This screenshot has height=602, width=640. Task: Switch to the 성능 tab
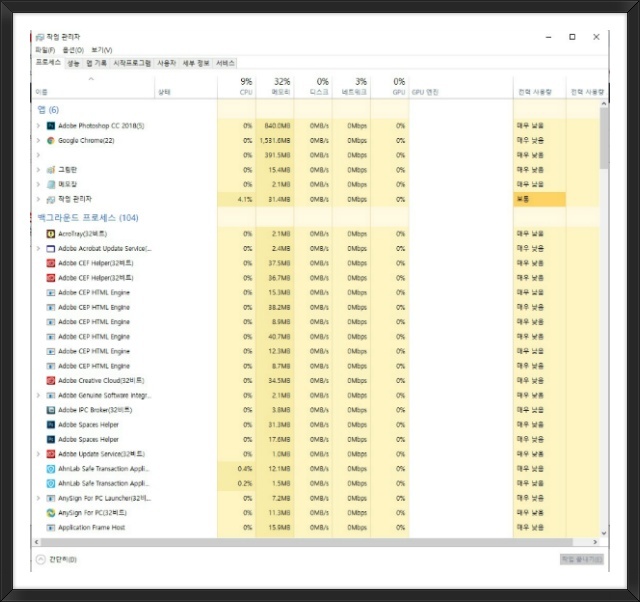pyautogui.click(x=73, y=63)
